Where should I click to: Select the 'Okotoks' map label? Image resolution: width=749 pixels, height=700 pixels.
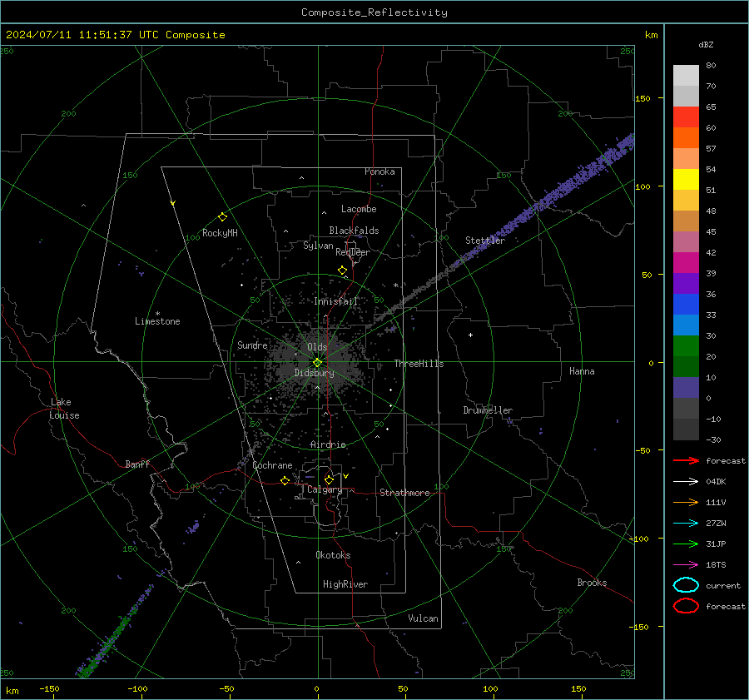pyautogui.click(x=333, y=555)
